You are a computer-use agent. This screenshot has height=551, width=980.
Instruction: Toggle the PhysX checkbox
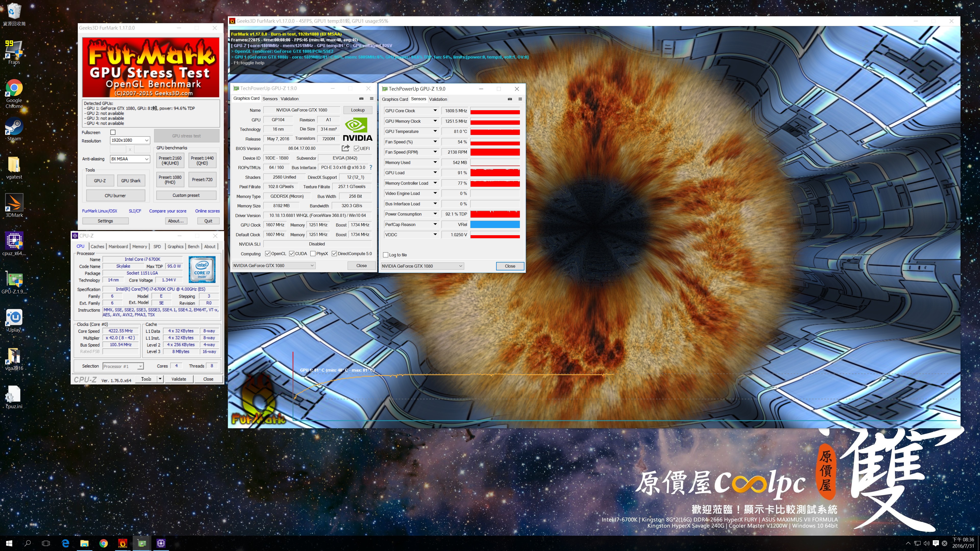point(313,254)
